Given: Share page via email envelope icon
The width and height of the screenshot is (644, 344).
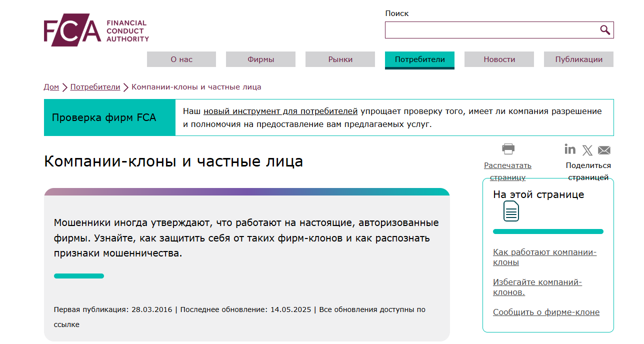Looking at the screenshot, I should click(604, 150).
